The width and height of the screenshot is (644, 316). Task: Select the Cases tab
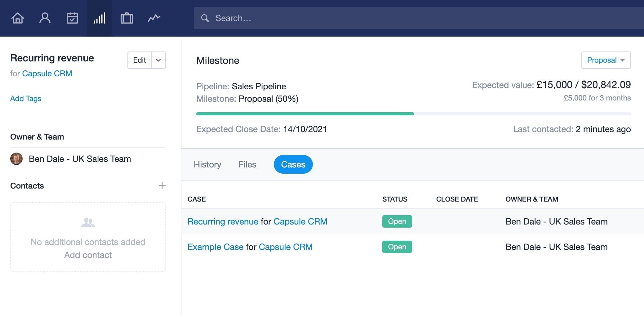[293, 164]
